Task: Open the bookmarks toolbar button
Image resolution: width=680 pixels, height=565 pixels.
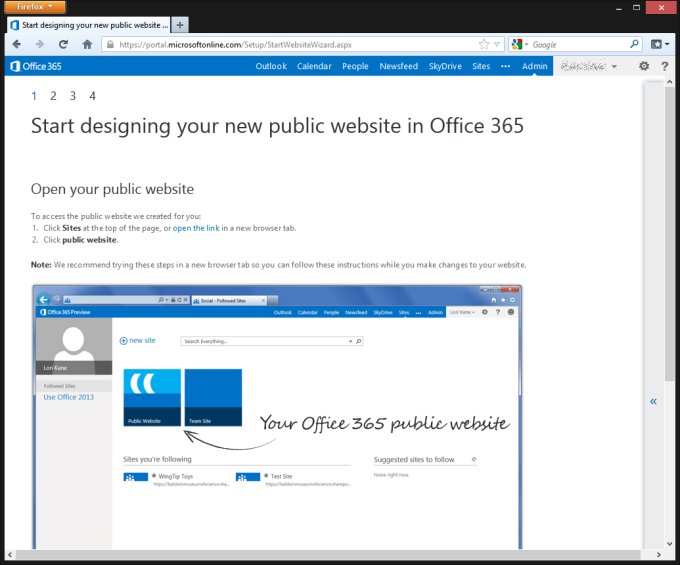Action: pos(656,44)
